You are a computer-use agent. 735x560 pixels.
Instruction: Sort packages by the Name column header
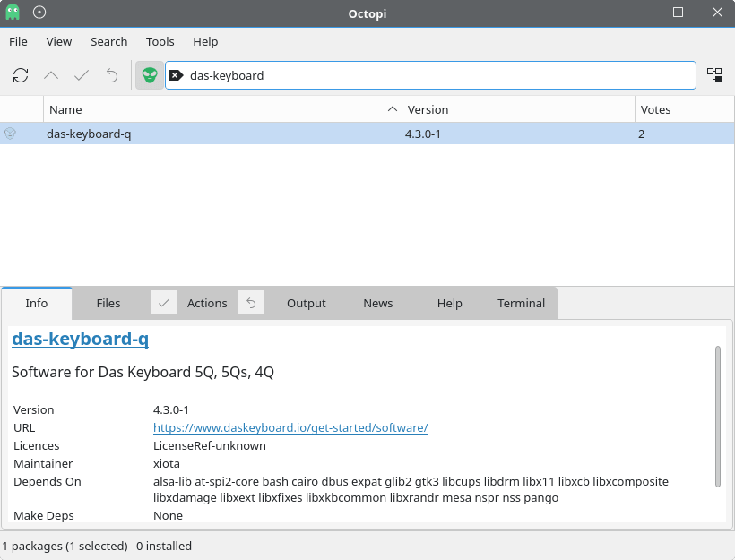coord(222,109)
